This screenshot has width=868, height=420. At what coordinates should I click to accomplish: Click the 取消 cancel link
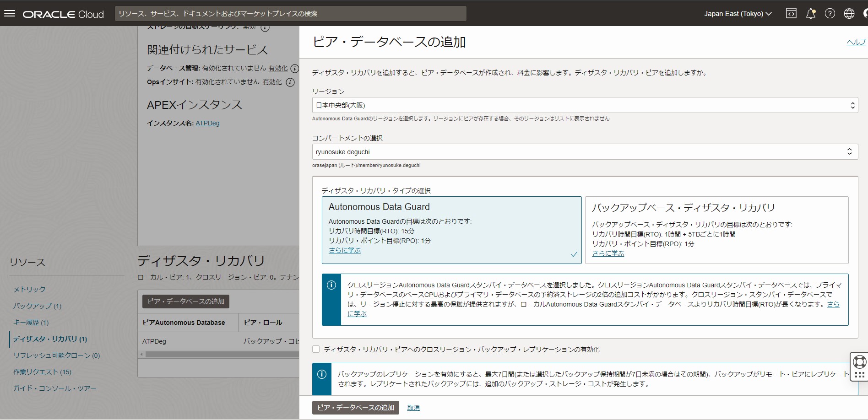(x=413, y=408)
